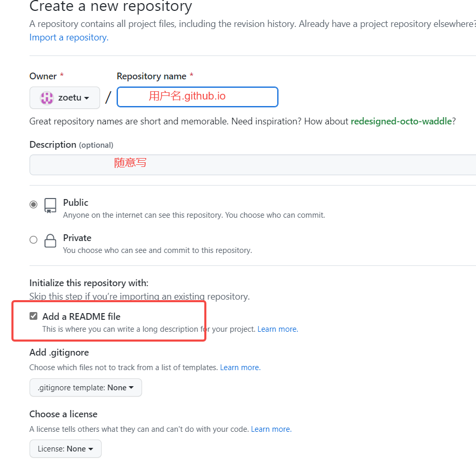476x466 pixels.
Task: Toggle the Add a README file checkbox
Action: [33, 316]
